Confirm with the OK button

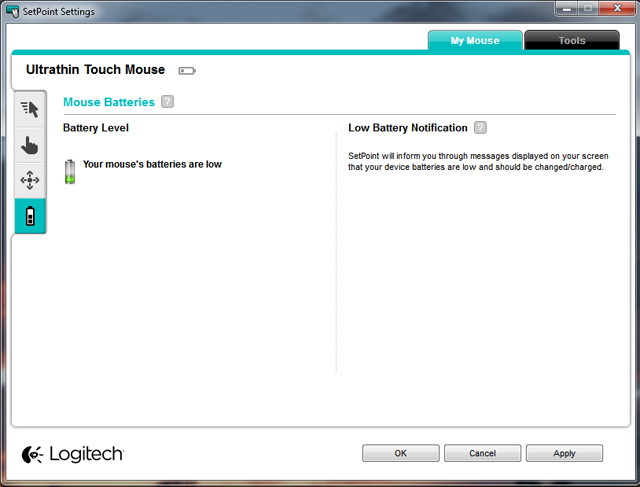(x=400, y=453)
